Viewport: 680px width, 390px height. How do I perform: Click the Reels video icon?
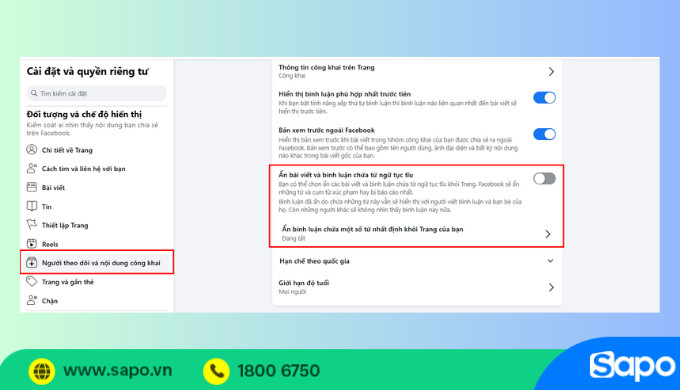32,244
